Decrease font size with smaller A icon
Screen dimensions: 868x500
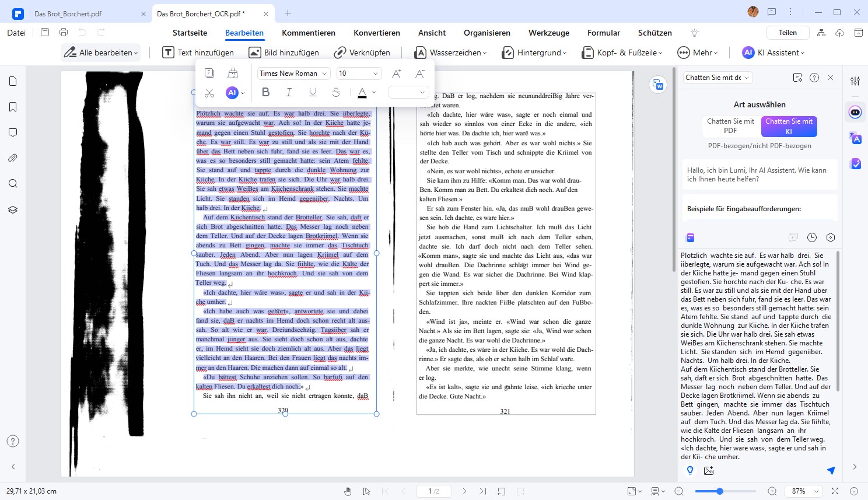420,74
